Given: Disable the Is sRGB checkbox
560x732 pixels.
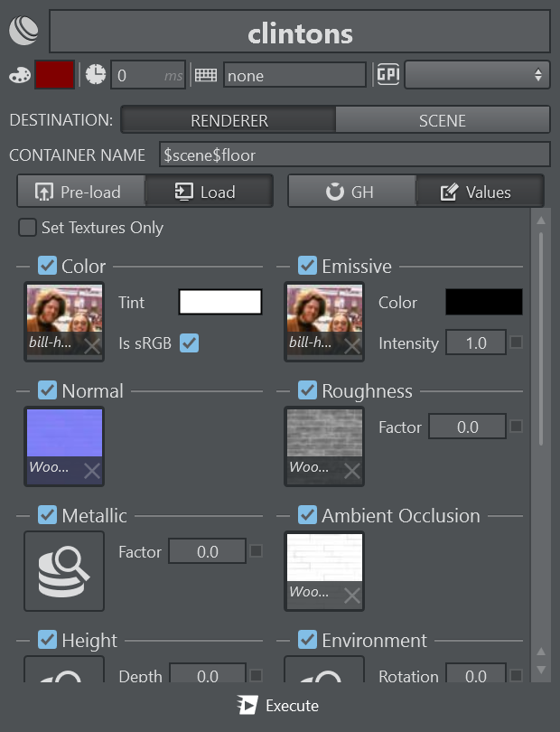Looking at the screenshot, I should pyautogui.click(x=189, y=343).
